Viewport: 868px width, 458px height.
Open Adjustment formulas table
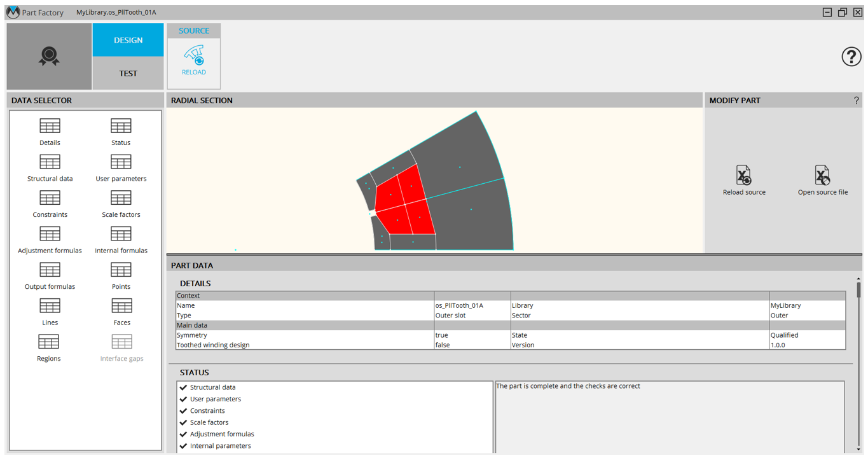coord(50,234)
